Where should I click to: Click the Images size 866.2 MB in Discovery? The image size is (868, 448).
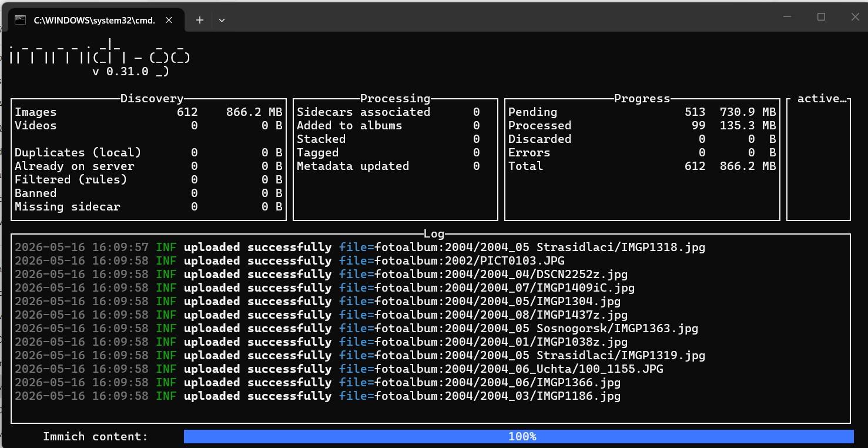coord(254,112)
